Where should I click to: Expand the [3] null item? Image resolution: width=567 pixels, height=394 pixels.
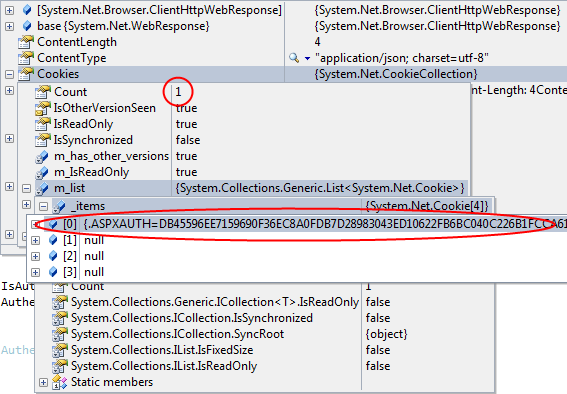(x=35, y=272)
